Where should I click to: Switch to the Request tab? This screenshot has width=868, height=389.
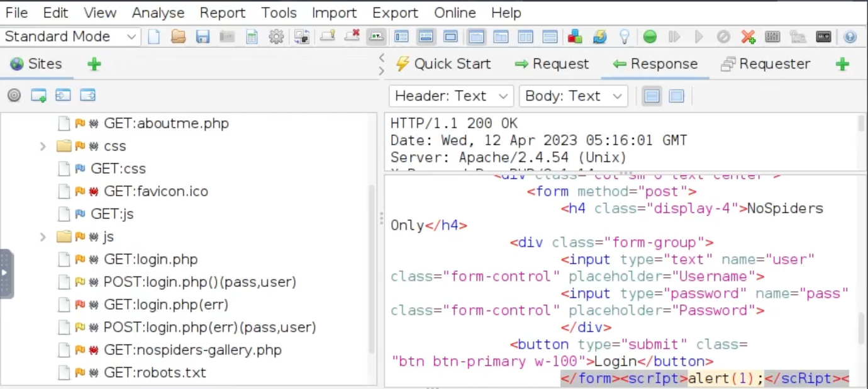pyautogui.click(x=552, y=64)
